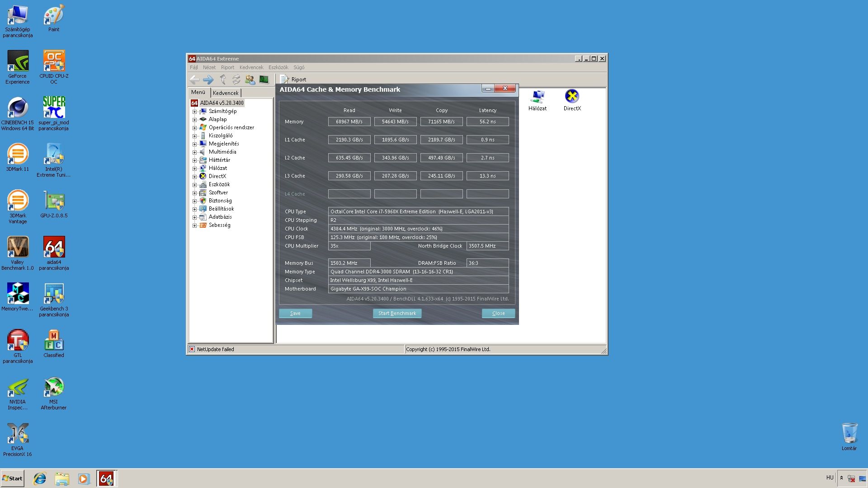Open 3DMark Vantage desktop shortcut
The width and height of the screenshot is (868, 488).
18,207
